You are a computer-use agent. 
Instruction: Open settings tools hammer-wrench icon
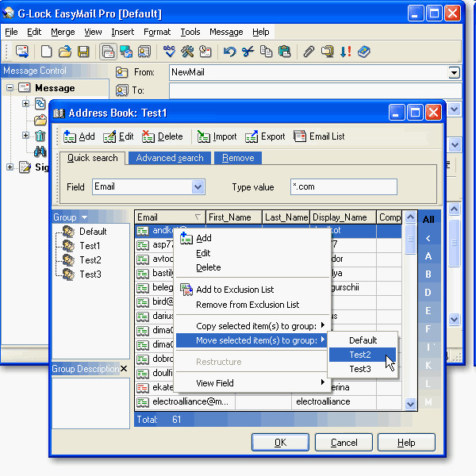187,52
